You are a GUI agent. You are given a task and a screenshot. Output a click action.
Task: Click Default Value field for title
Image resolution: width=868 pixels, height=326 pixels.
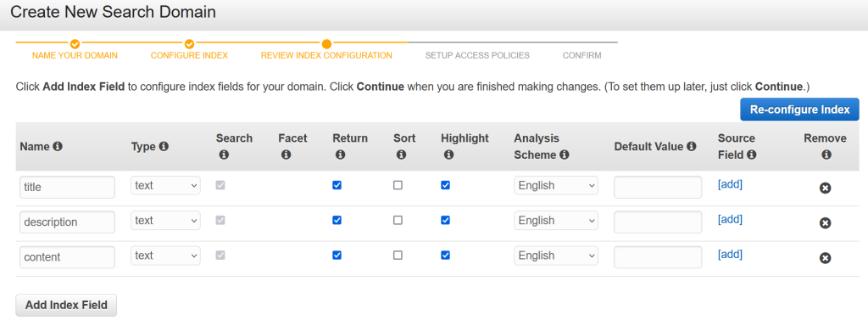click(658, 188)
